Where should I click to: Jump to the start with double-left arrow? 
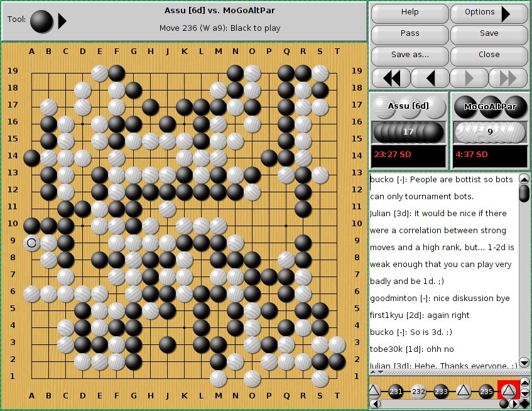click(x=391, y=78)
